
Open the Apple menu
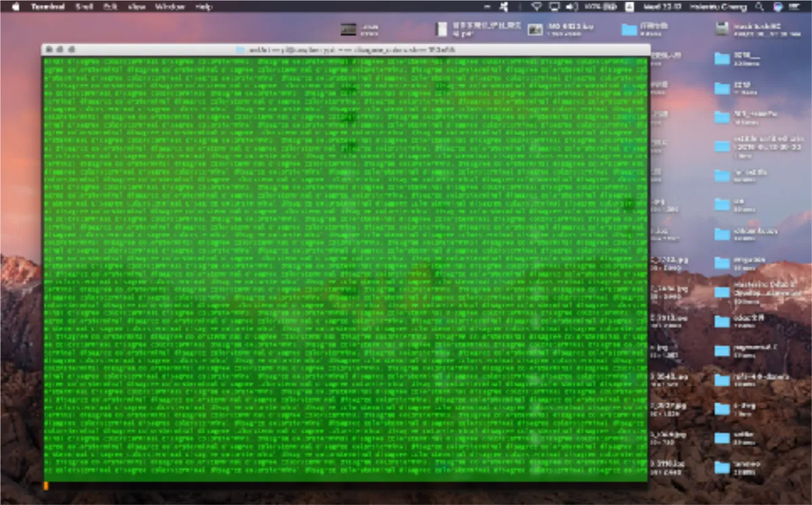[16, 7]
